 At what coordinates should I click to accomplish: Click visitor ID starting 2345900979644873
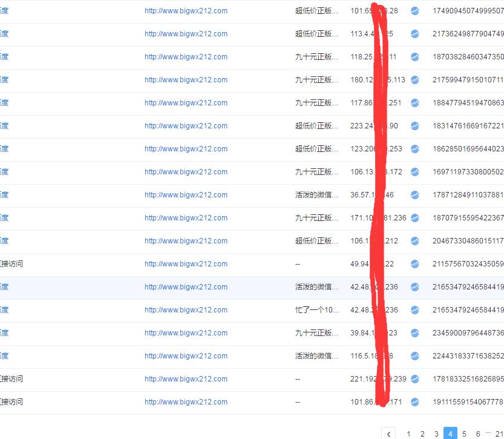point(468,333)
